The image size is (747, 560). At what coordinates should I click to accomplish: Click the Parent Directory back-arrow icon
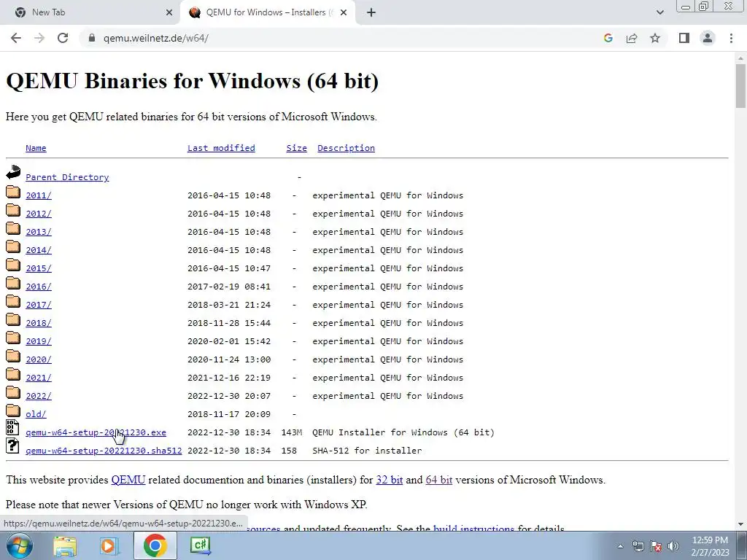(13, 172)
